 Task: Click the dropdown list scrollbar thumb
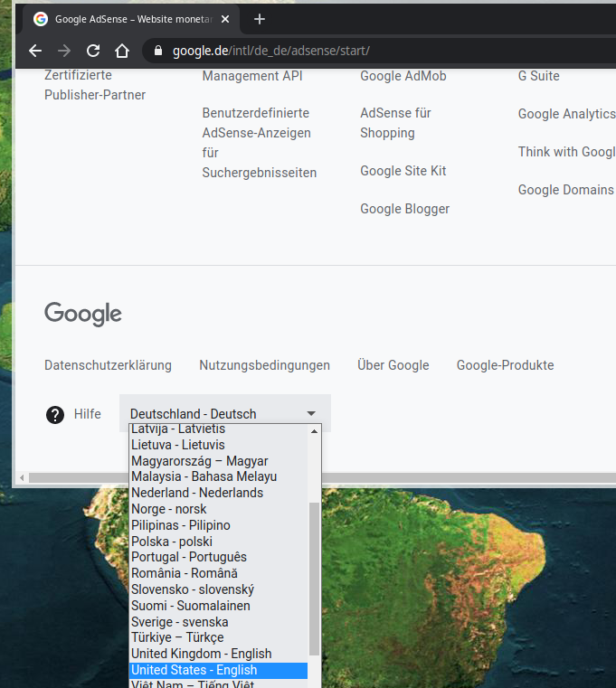pyautogui.click(x=315, y=579)
